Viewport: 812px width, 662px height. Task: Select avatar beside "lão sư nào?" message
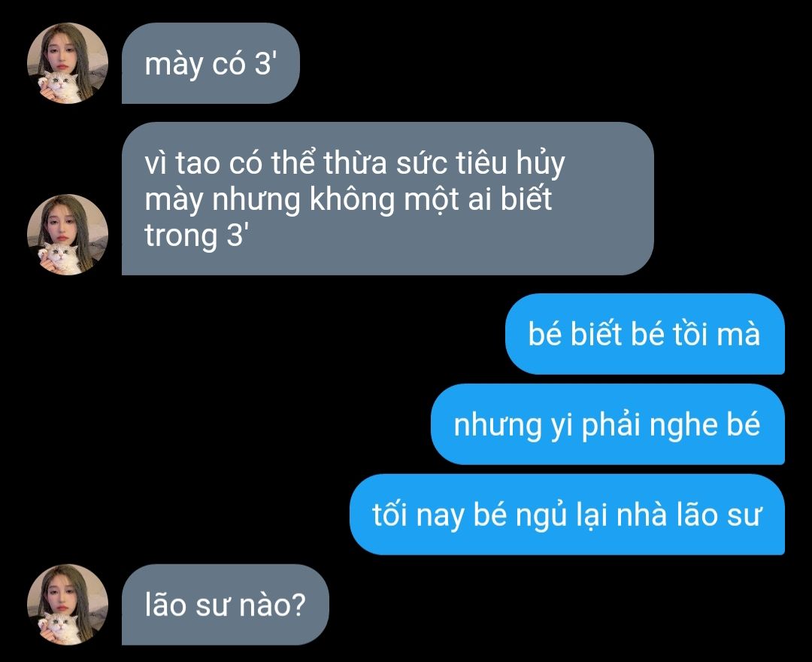coord(68,605)
